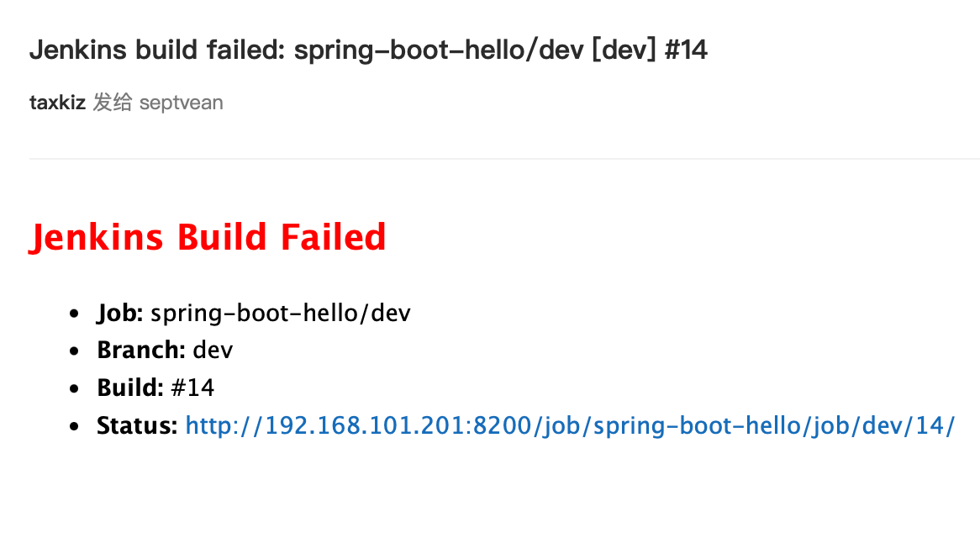This screenshot has width=980, height=538.
Task: Click the bullet before the Build item
Action: 77,388
